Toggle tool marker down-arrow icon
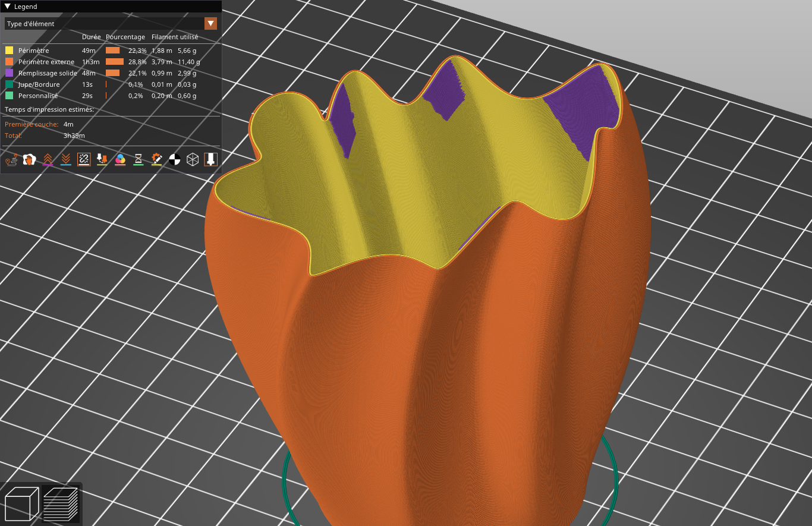Screen dimensions: 812x526 [x=211, y=159]
